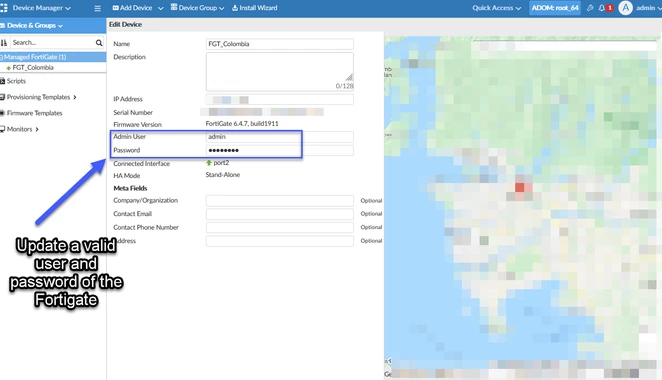Expand the Add Device dropdown arrow

coord(160,8)
